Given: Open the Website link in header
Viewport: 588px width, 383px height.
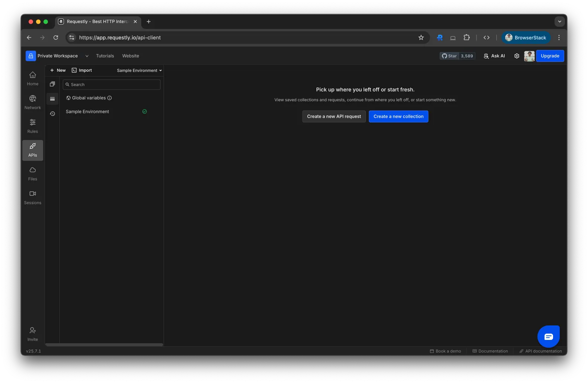Looking at the screenshot, I should point(130,56).
